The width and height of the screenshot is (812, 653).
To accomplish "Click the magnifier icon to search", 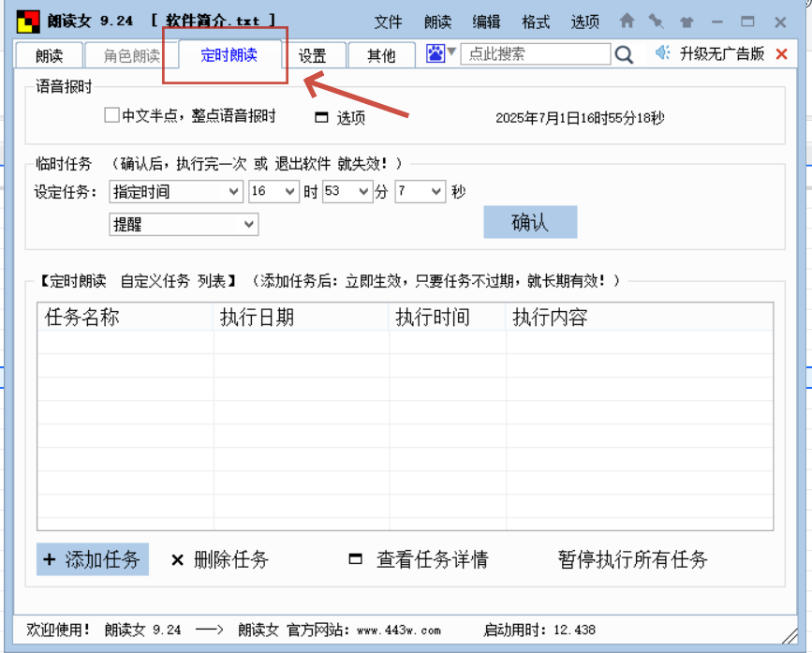I will 624,54.
